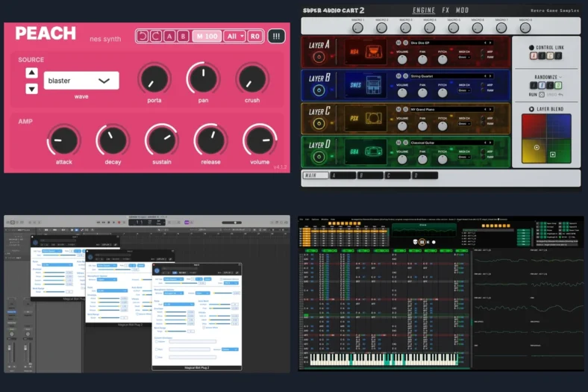This screenshot has width=588, height=392.
Task: Click the Macro 8 knob
Action: tap(525, 28)
